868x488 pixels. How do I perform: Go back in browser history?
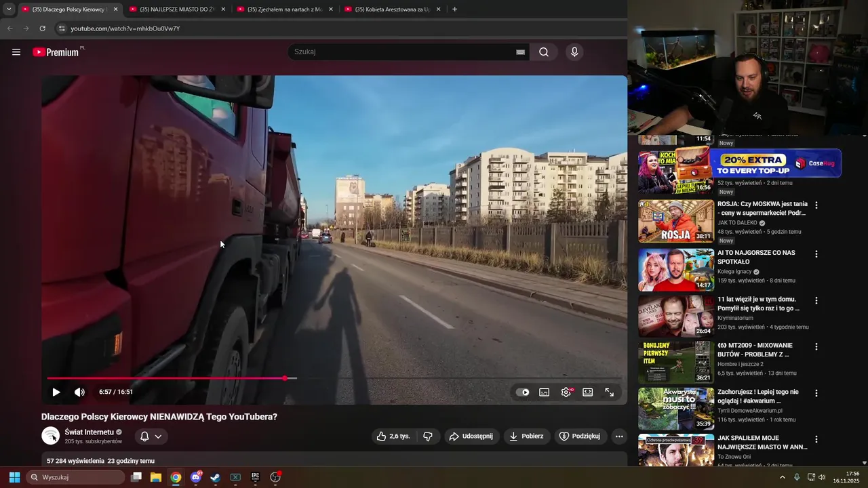point(9,28)
